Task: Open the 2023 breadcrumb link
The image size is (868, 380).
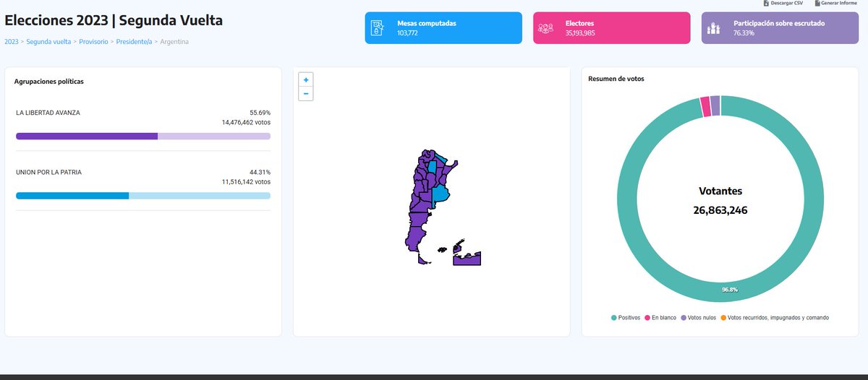Action: pyautogui.click(x=12, y=42)
